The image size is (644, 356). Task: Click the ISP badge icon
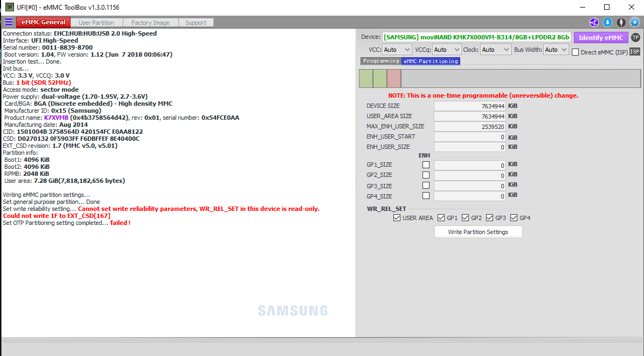click(x=634, y=52)
